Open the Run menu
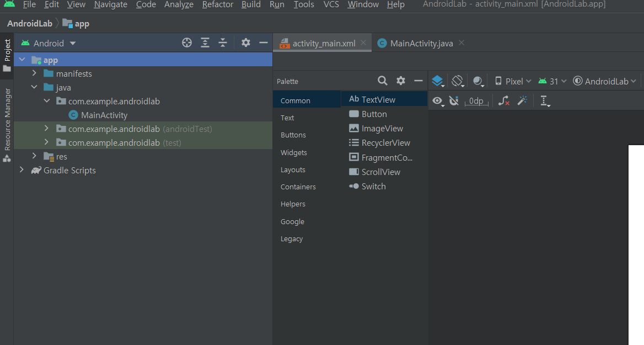Viewport: 644px width, 345px height. point(277,4)
